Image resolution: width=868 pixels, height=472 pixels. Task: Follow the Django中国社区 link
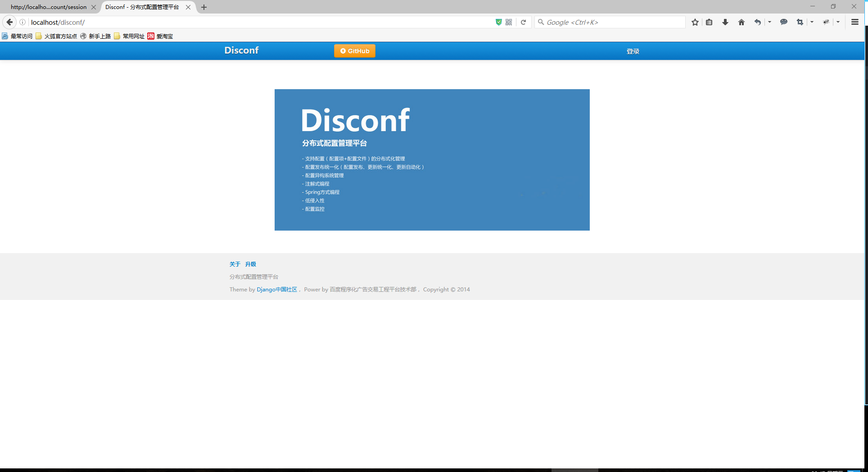pyautogui.click(x=277, y=290)
